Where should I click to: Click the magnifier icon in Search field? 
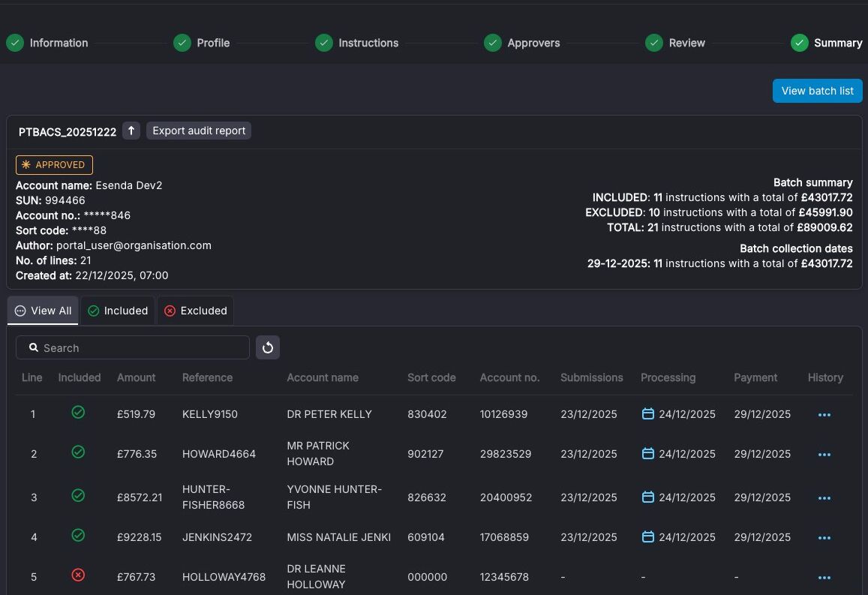tap(34, 347)
